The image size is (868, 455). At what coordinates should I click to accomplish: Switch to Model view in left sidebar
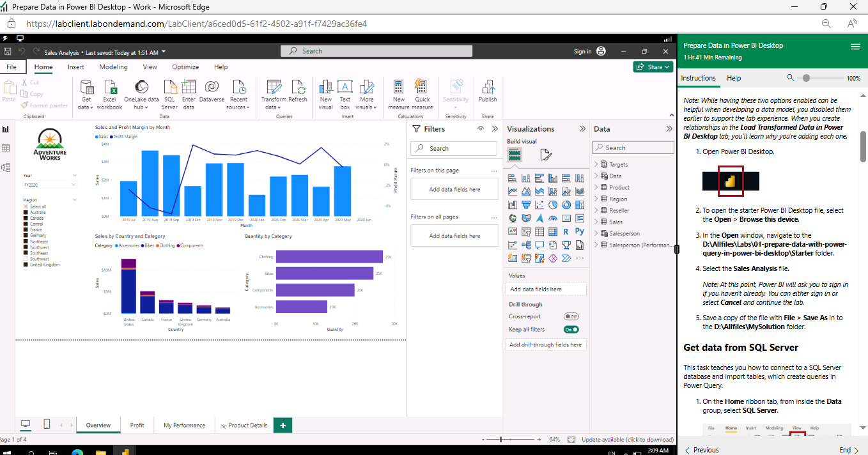pyautogui.click(x=6, y=167)
